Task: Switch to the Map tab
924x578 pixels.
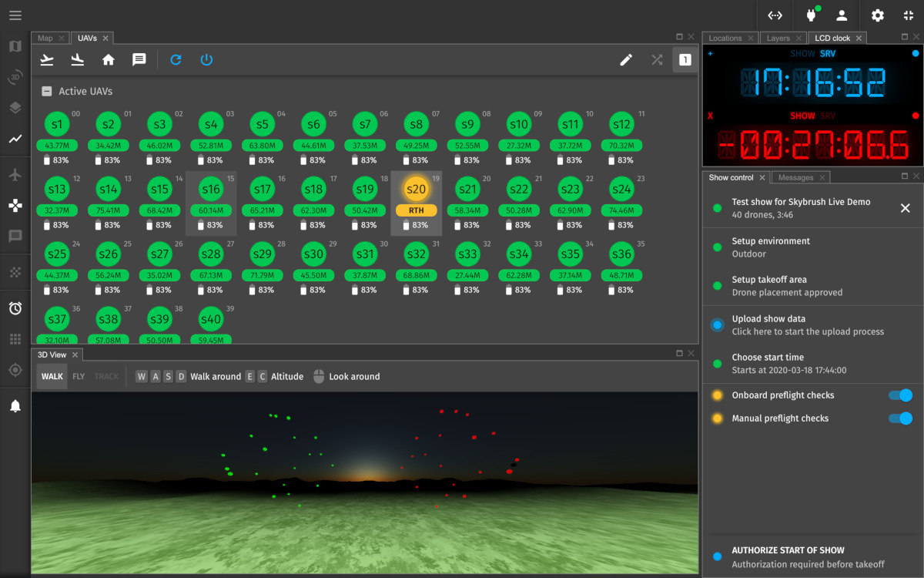Action: click(45, 37)
